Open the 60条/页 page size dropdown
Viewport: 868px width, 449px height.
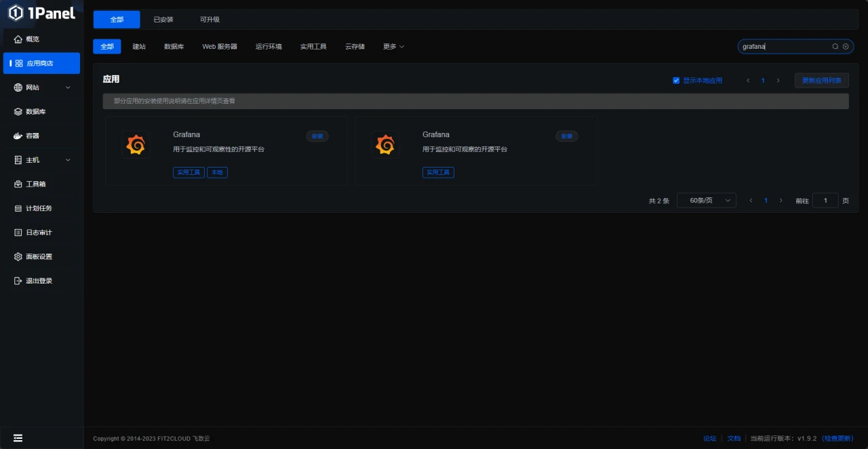[x=706, y=200]
